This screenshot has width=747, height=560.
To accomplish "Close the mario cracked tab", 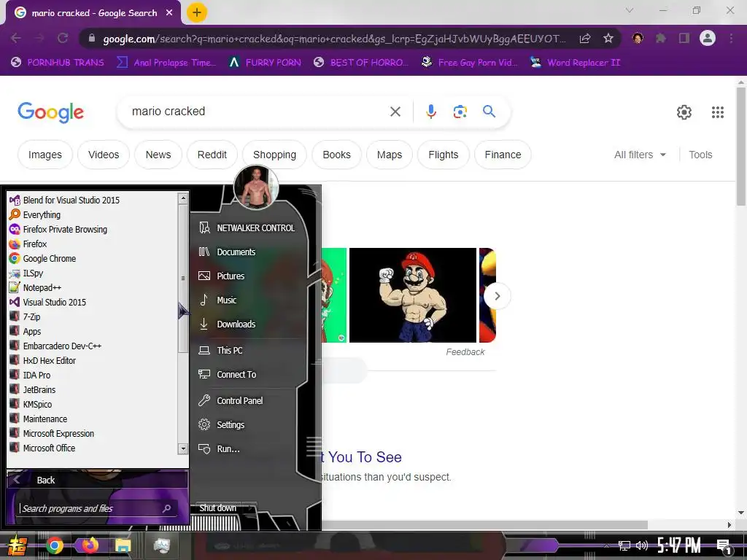I will pos(169,13).
